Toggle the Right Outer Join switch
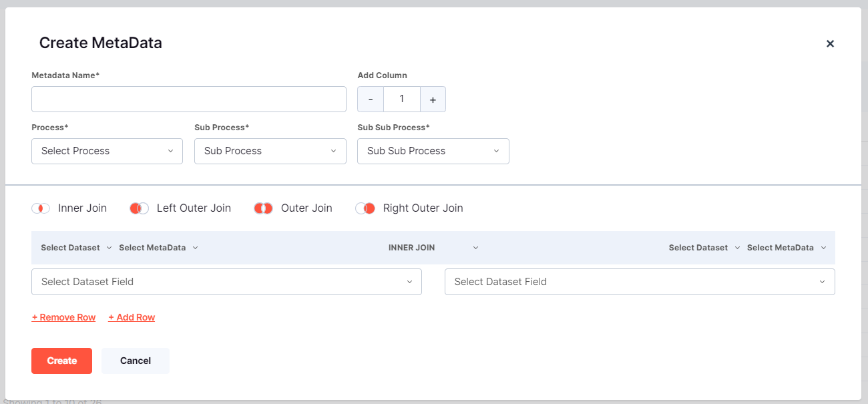This screenshot has height=404, width=868. 365,208
